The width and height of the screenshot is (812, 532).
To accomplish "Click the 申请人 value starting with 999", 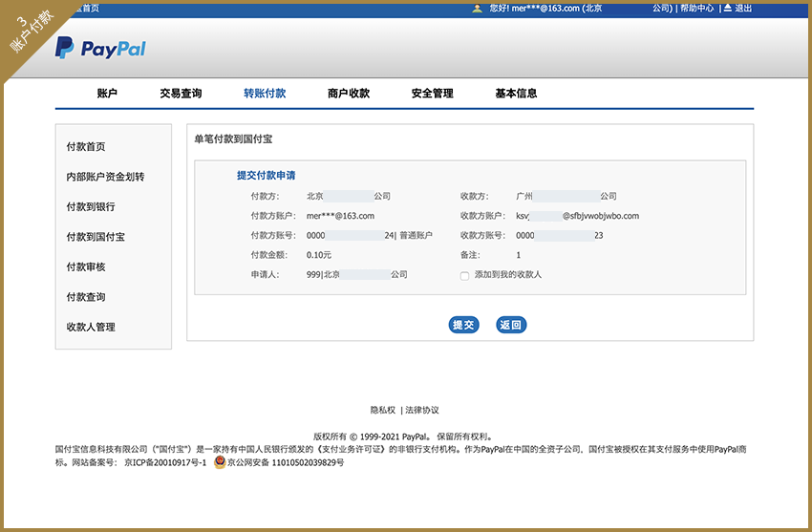I will click(x=357, y=275).
